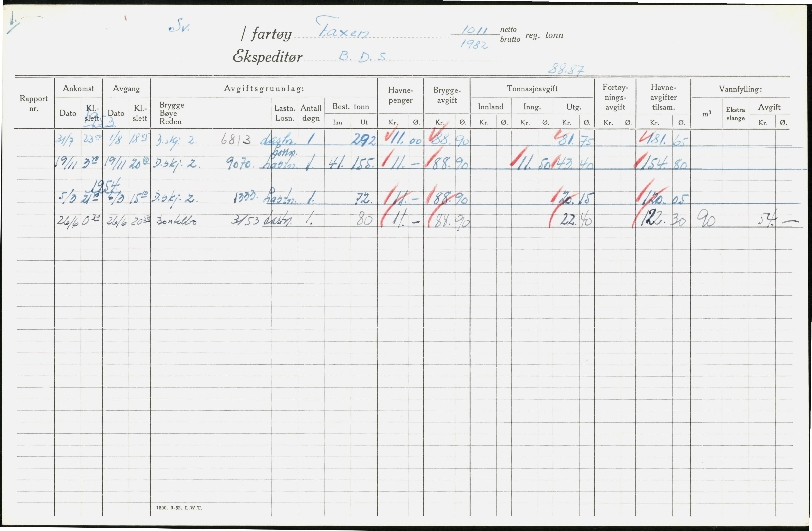Viewport: 812px width, 531px height.
Task: Click the "Ankomst" column header
Action: [x=79, y=88]
